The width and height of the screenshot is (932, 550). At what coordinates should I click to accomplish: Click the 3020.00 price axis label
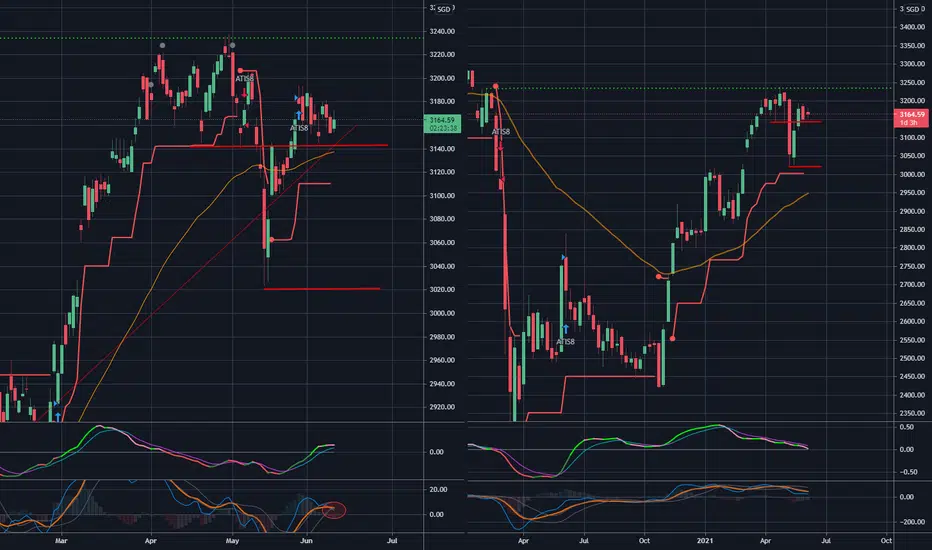[442, 290]
